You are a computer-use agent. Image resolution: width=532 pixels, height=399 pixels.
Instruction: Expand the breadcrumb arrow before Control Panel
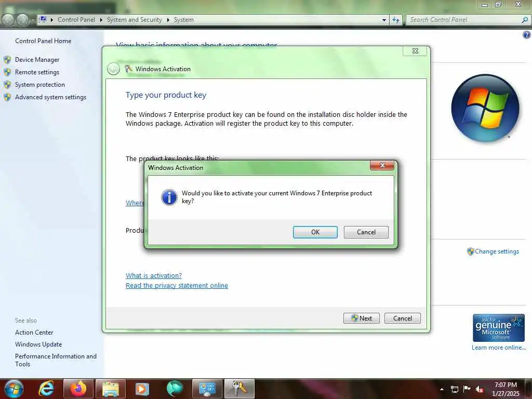pyautogui.click(x=52, y=20)
